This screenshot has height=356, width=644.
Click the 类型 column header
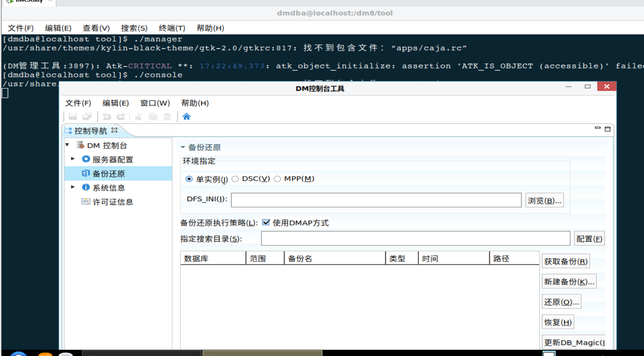pos(402,258)
